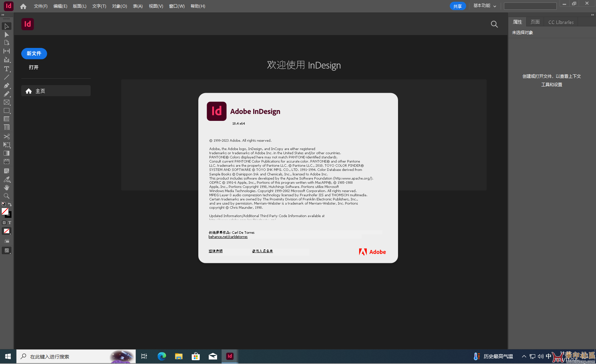
Task: Open the 对象(O) menu
Action: tap(119, 6)
